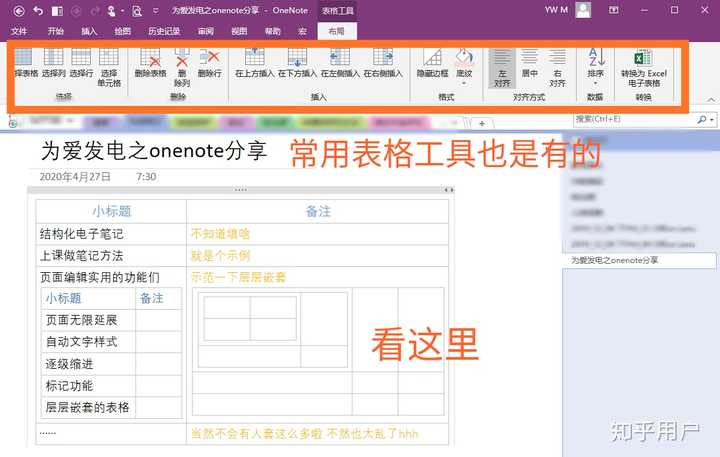Open the Ribbon Display Options button
The image size is (720, 457).
[613, 10]
